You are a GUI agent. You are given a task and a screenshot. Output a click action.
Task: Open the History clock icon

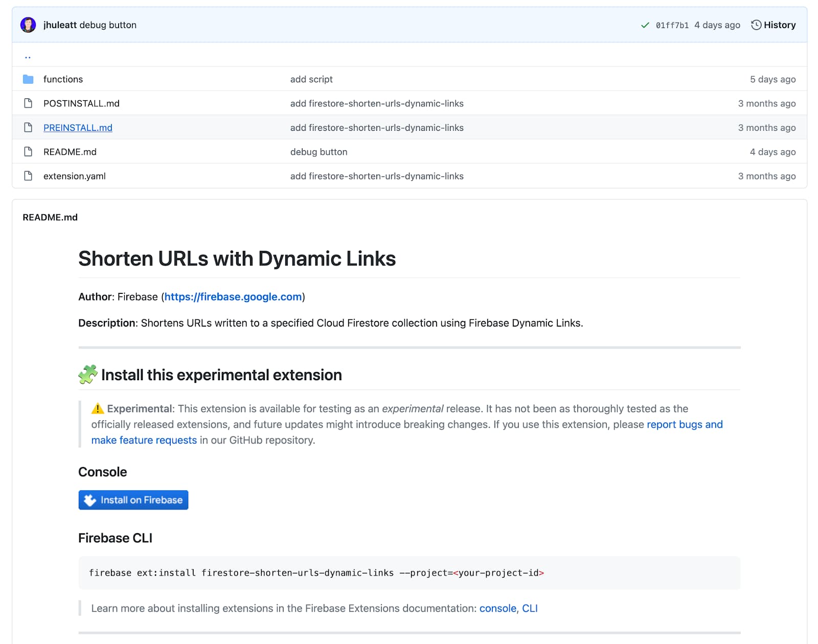pyautogui.click(x=756, y=25)
